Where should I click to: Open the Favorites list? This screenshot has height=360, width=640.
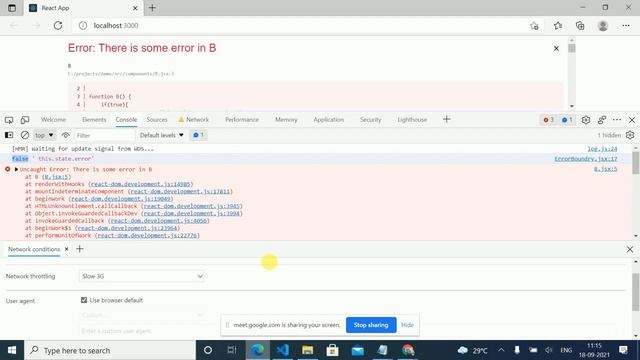558,26
